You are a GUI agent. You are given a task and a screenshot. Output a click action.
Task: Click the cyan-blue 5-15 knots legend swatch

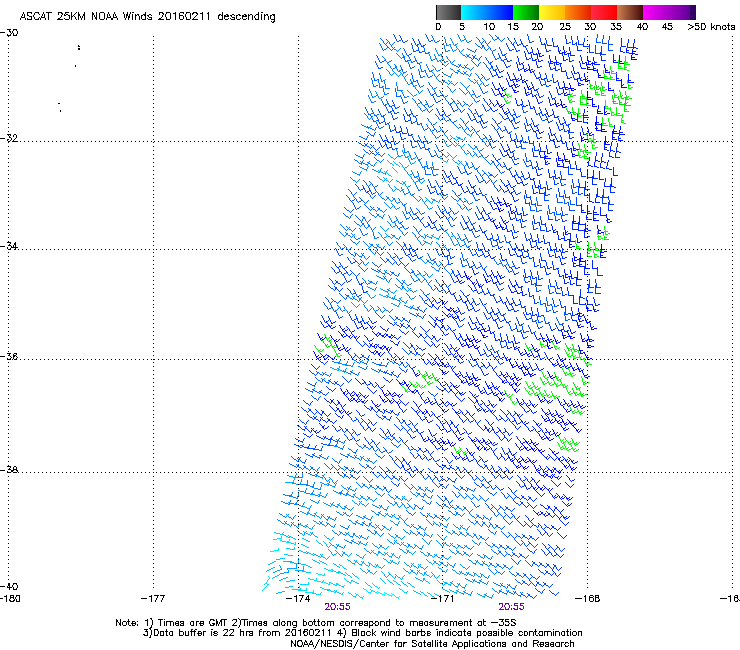coord(487,12)
